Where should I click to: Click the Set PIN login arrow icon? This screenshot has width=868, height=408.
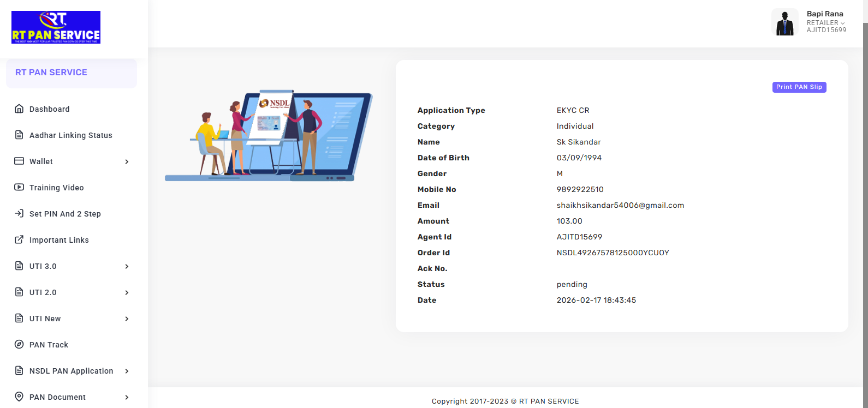[x=19, y=213]
